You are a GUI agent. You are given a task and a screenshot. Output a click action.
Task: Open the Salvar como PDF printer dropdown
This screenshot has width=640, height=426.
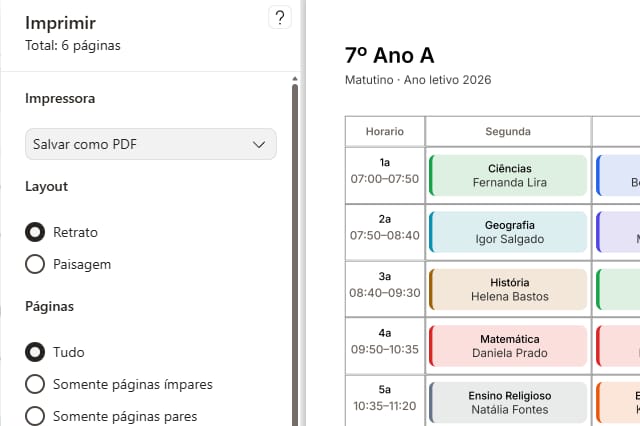[151, 144]
